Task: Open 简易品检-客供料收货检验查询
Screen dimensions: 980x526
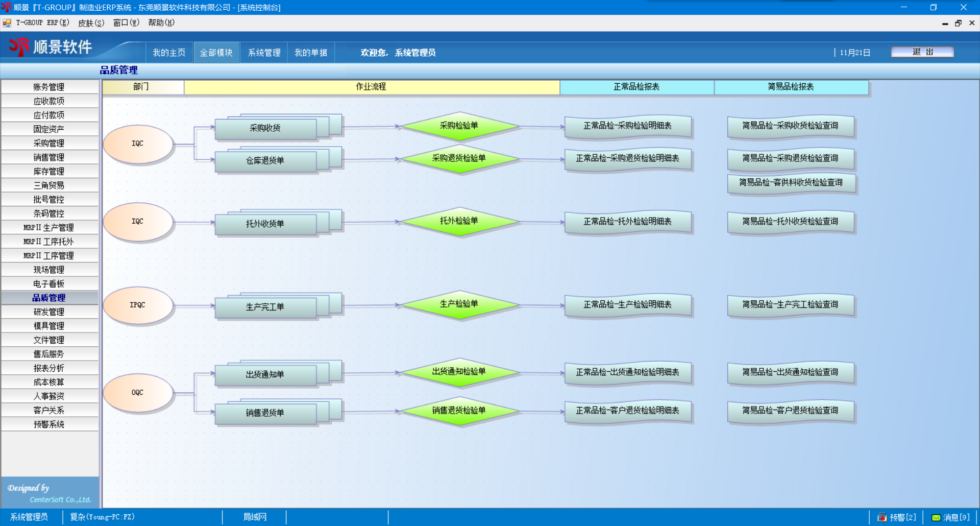Action: pyautogui.click(x=791, y=183)
